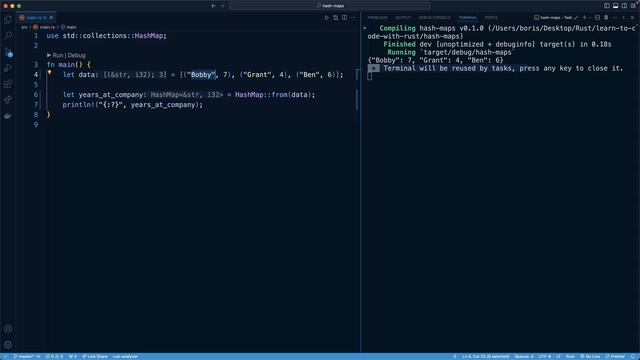Split the terminal
This screenshot has width=640, height=360.
click(598, 18)
